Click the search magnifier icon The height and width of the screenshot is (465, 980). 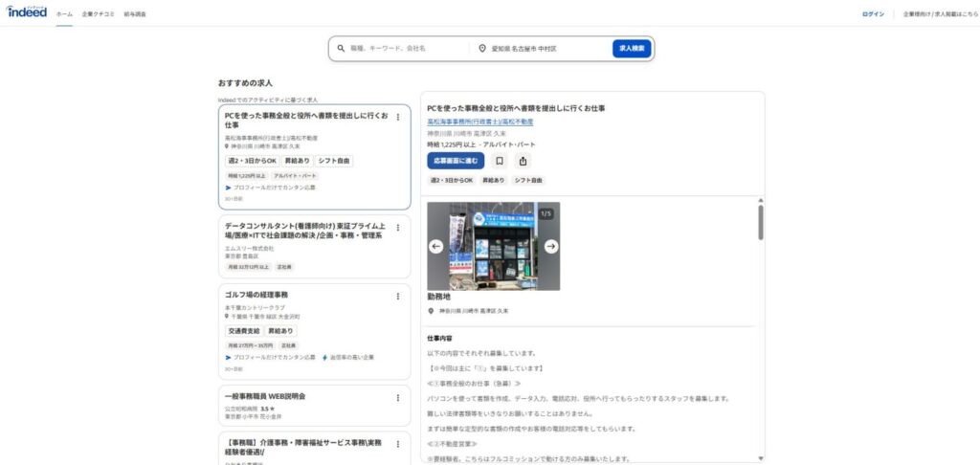pyautogui.click(x=342, y=48)
